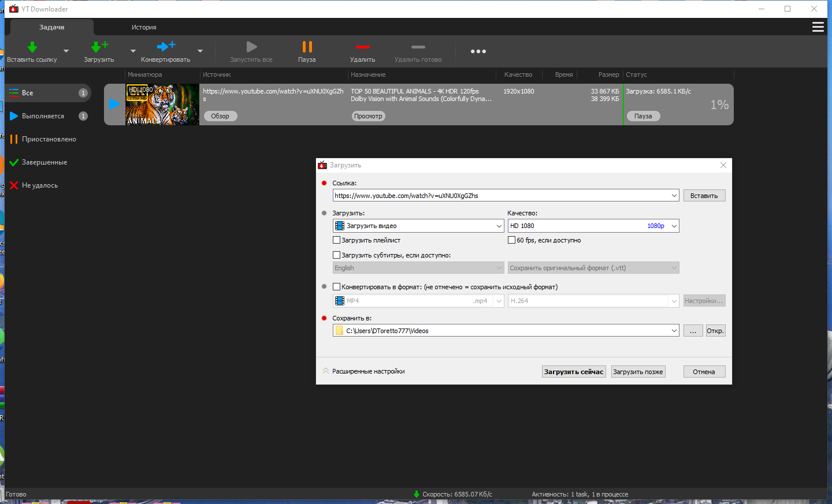Switch to the История tab
This screenshot has height=504, width=832.
(x=144, y=27)
